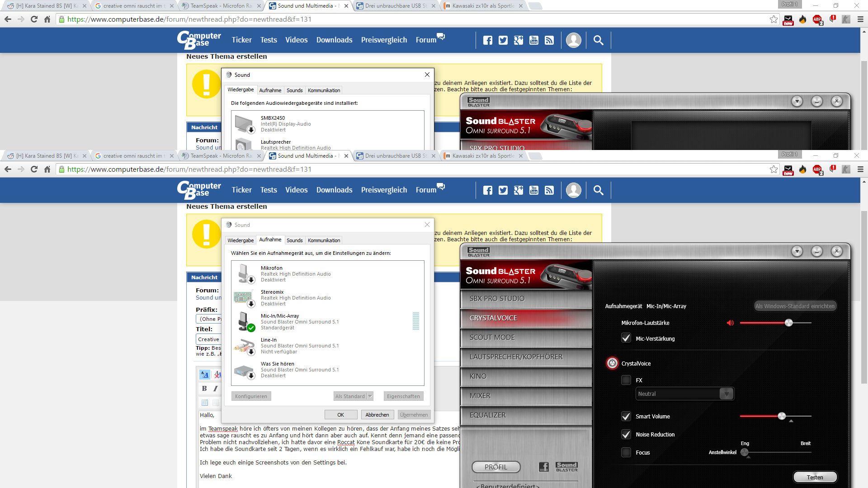Viewport: 868px width, 488px height.
Task: Open ComputerBase Facebook icon in lower page header
Action: (488, 190)
